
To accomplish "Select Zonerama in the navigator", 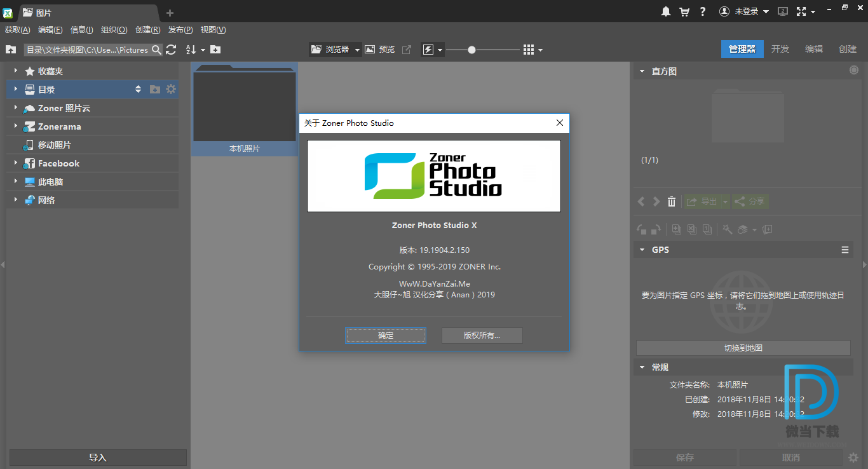I will coord(59,126).
